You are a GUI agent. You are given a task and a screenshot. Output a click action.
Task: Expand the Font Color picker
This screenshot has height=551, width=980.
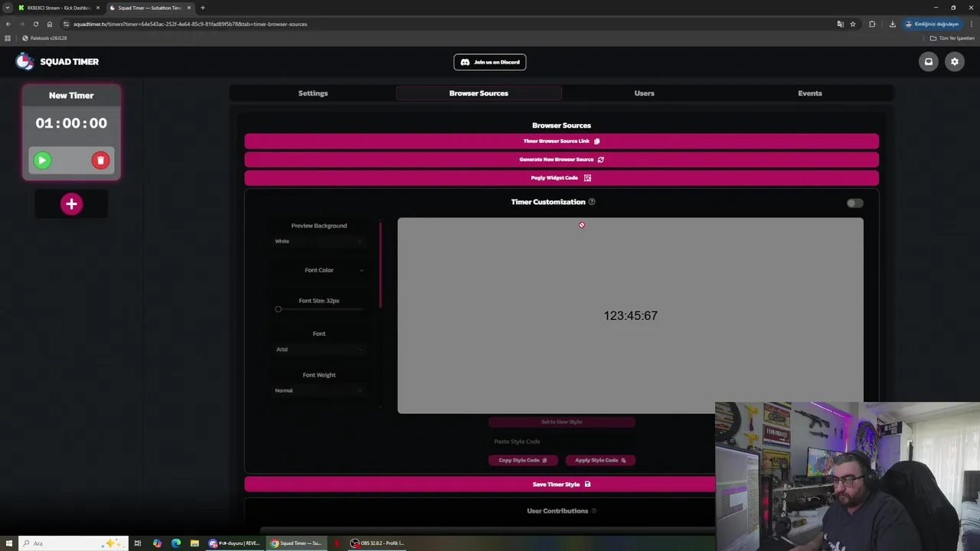point(318,270)
